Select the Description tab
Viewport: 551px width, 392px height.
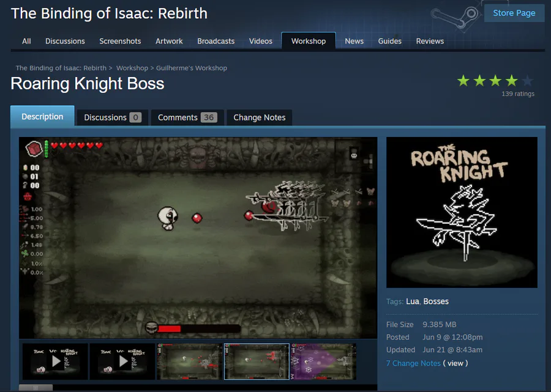pos(42,116)
